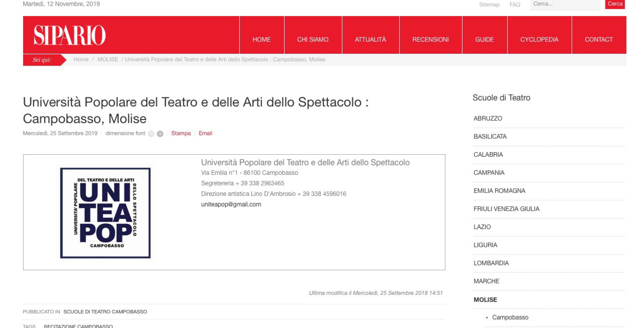This screenshot has width=644, height=328.
Task: Click the uniteapop@gmail.com email address
Action: (231, 204)
